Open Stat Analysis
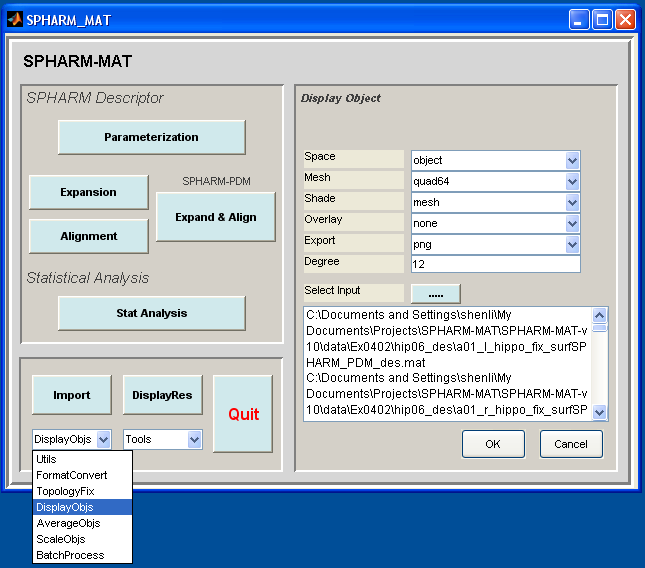Screen dimensions: 645x568 coord(152,313)
